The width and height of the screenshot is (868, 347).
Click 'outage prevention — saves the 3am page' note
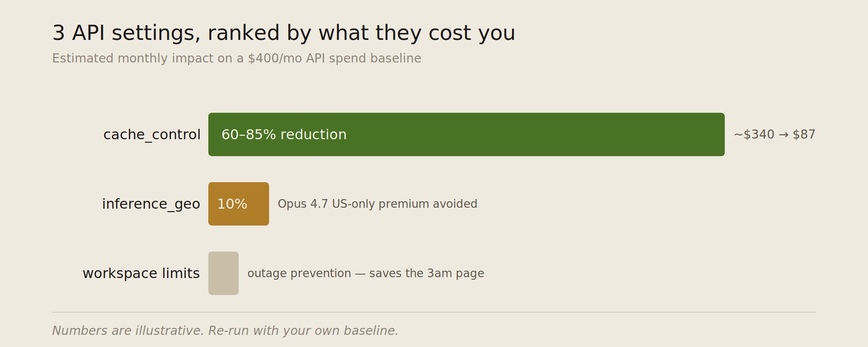[x=366, y=273]
